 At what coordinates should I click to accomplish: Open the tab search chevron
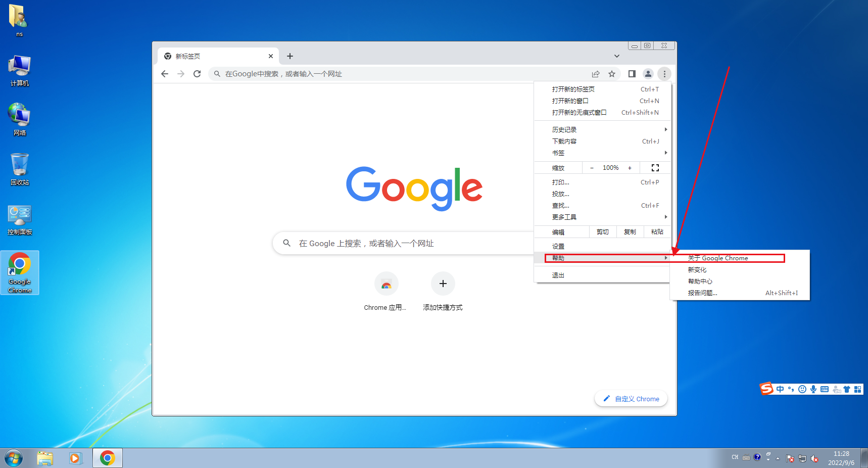[x=617, y=56]
